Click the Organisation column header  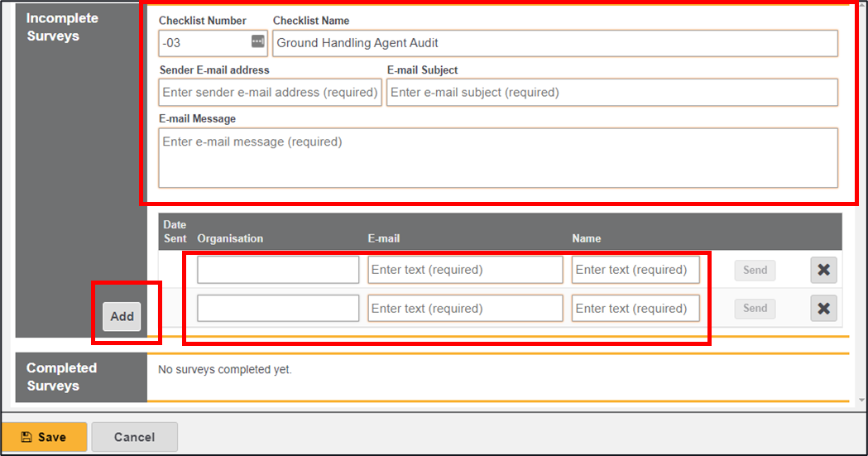pos(230,238)
